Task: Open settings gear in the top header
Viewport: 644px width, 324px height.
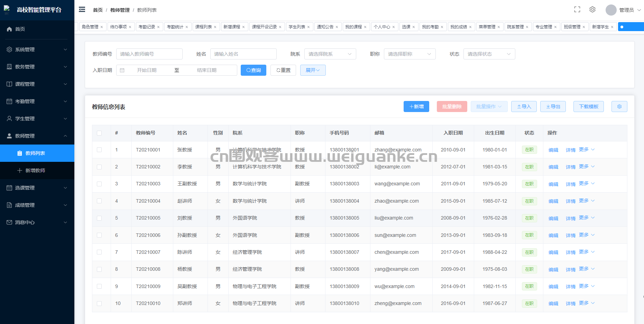Action: (x=592, y=10)
